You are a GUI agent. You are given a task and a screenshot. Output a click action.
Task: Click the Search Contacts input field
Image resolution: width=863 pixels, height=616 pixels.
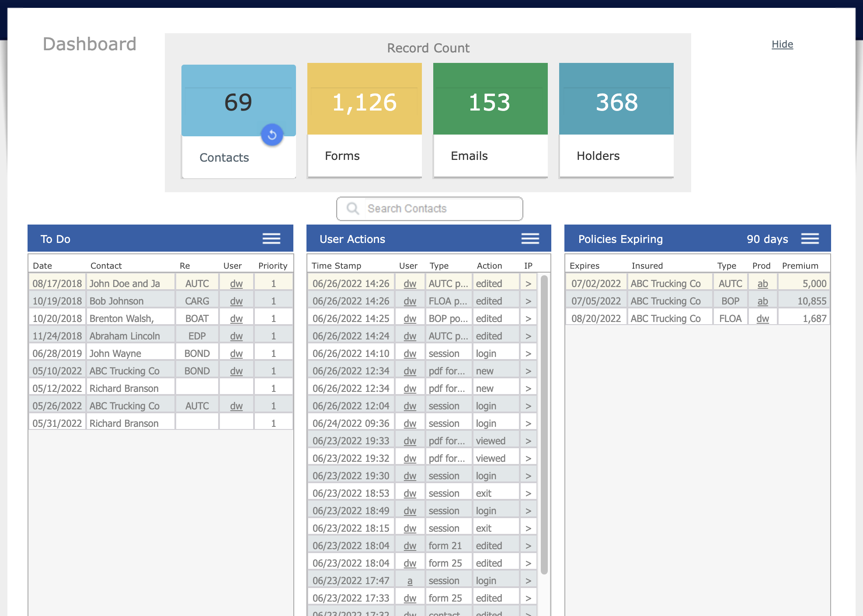tap(430, 208)
